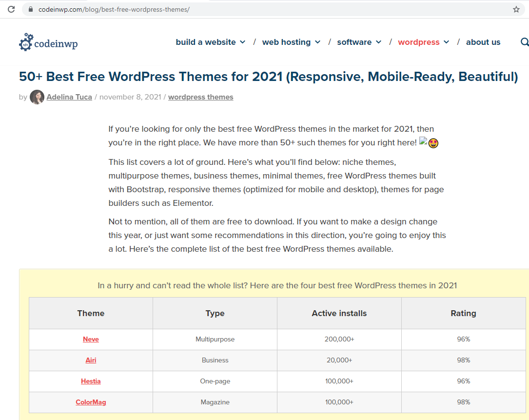Click the browser reload page icon
This screenshot has height=420, width=529.
(11, 9)
